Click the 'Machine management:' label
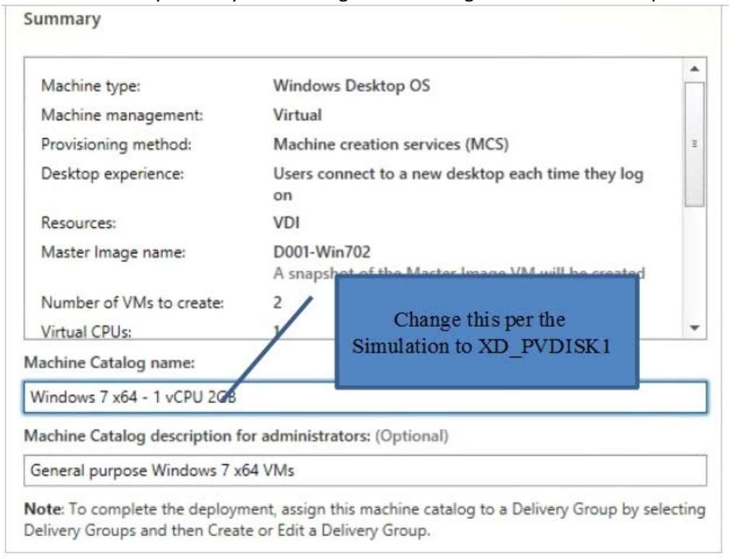Viewport: 737px width, 560px height. (122, 115)
